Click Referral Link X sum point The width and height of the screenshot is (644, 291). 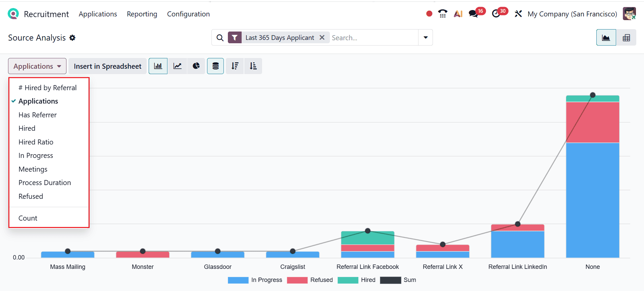[x=443, y=244]
